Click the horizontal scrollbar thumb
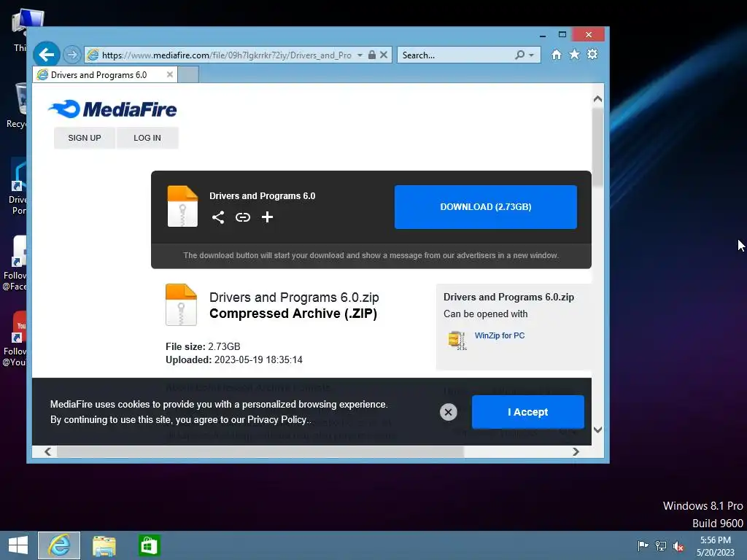The image size is (747, 560). pos(260,451)
